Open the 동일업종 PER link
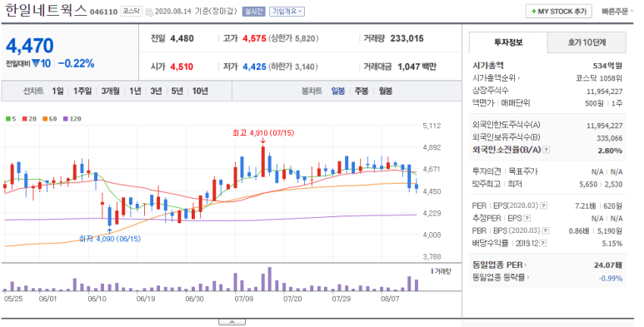The image size is (644, 327). [x=499, y=265]
